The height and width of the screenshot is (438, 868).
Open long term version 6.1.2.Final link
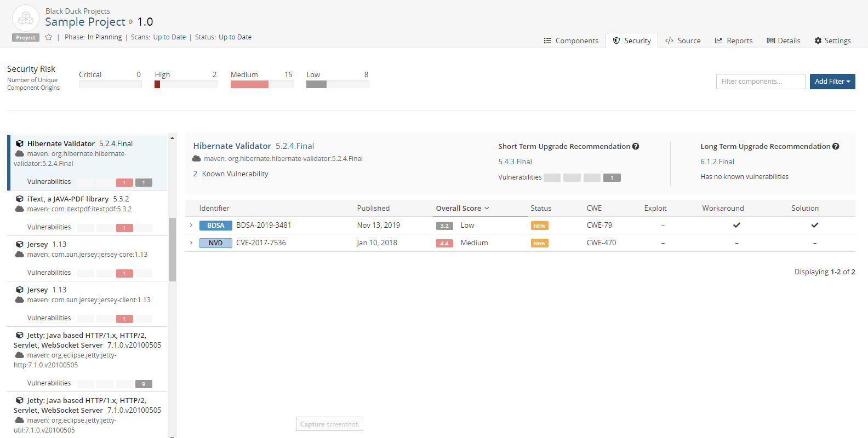pos(717,162)
